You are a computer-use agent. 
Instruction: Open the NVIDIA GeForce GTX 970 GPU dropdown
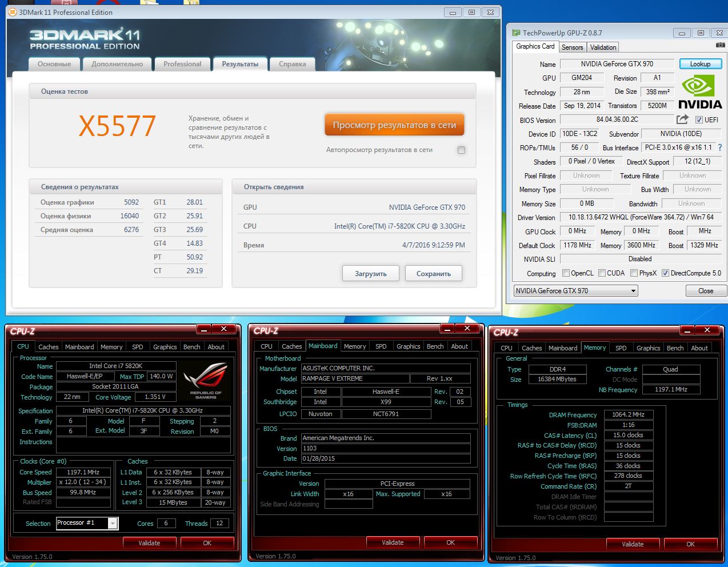tap(575, 291)
